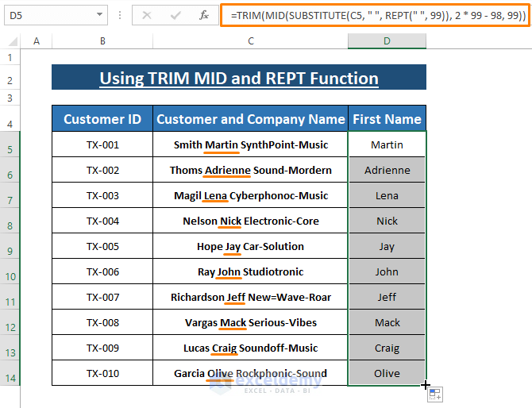Select cell Ray John Studiotronic

point(250,271)
